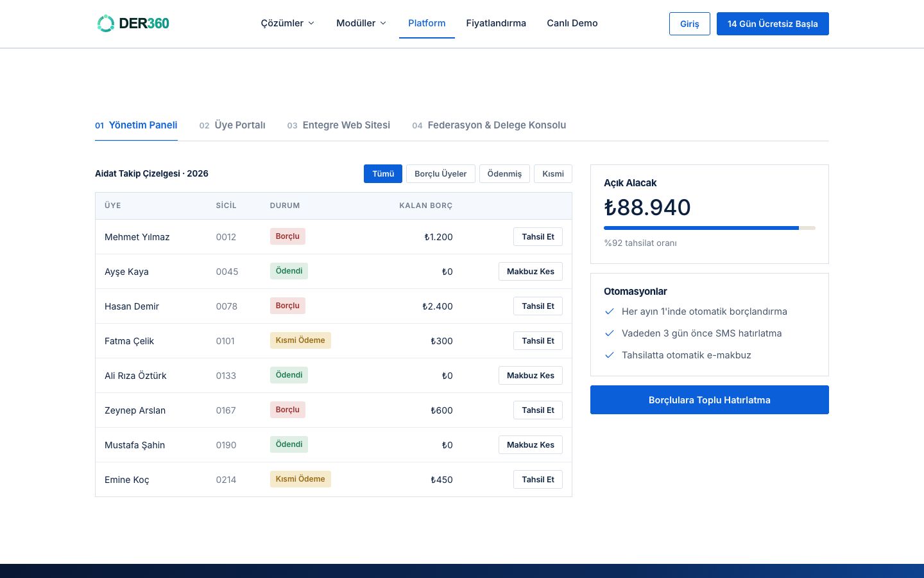The height and width of the screenshot is (578, 924).
Task: Click the tahsilat oranı progress bar
Action: [x=710, y=228]
